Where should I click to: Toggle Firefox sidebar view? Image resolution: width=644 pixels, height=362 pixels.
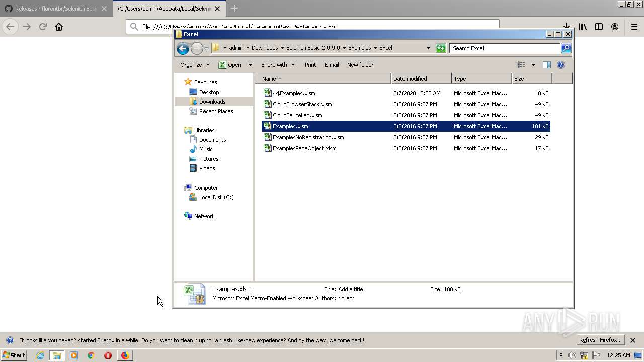[599, 27]
